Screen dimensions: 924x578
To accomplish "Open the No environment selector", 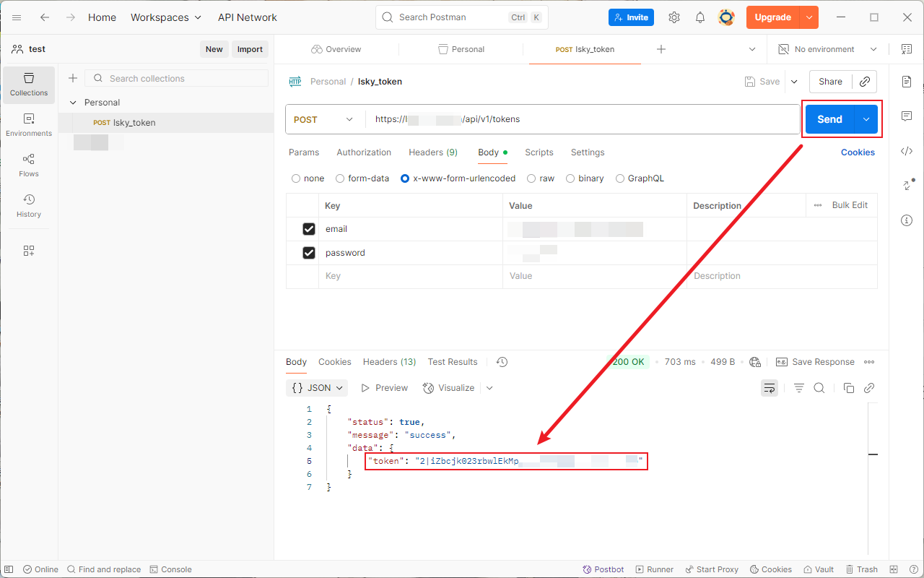I will click(827, 49).
